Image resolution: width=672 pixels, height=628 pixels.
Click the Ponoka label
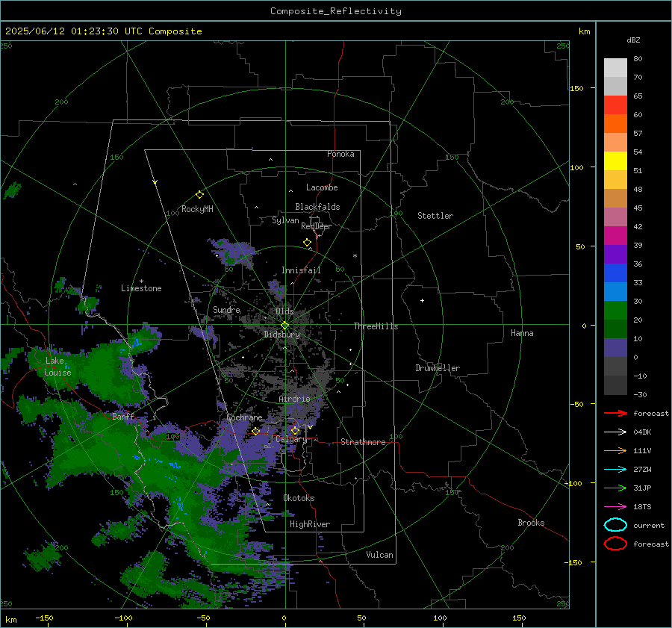[x=340, y=154]
